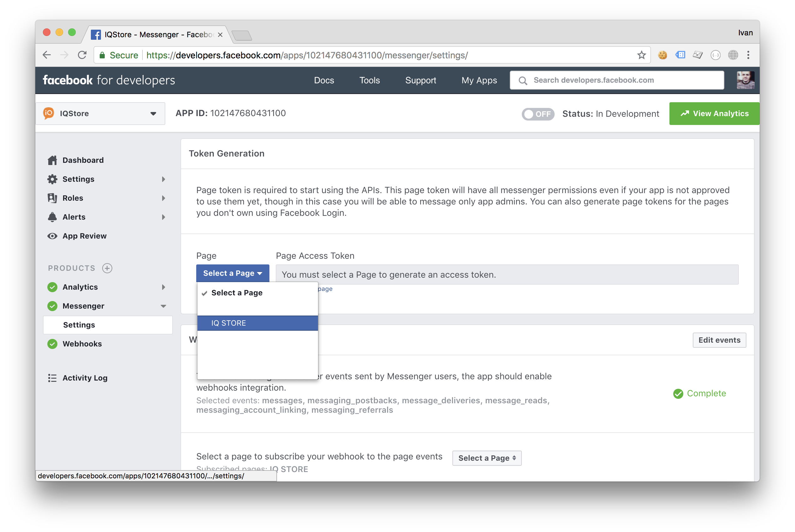Open Messenger Settings sidebar item

[x=108, y=325]
